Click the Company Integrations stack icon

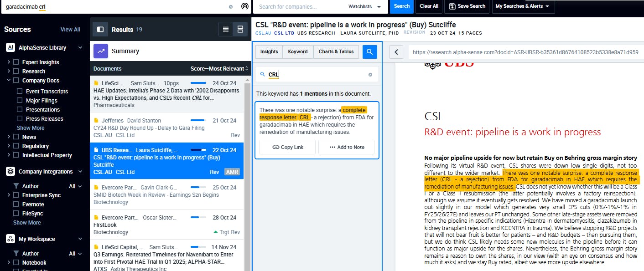click(x=10, y=172)
